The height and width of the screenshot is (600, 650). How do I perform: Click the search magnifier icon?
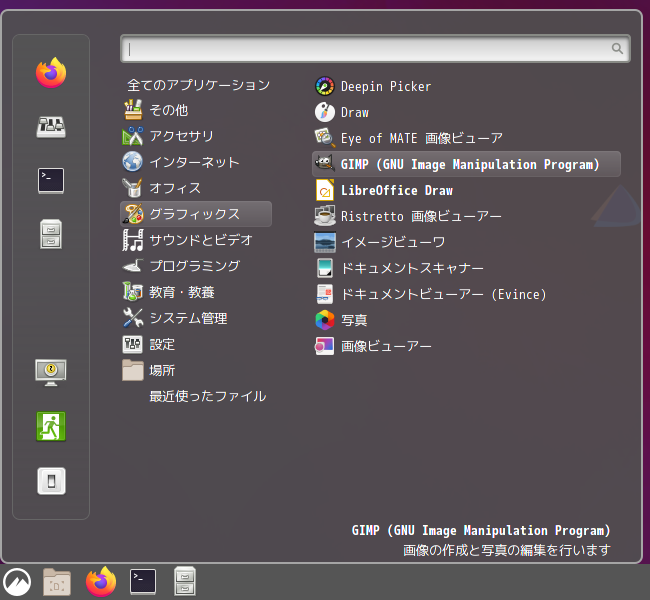point(617,49)
